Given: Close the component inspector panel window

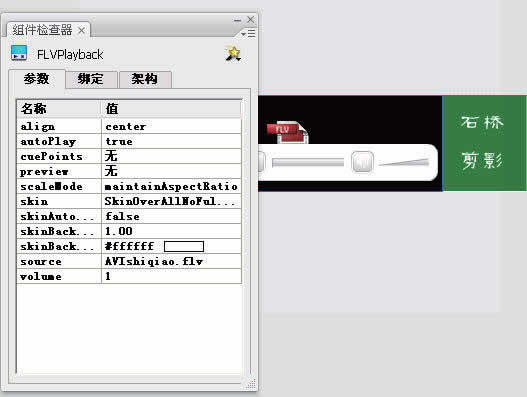Looking at the screenshot, I should tap(251, 20).
